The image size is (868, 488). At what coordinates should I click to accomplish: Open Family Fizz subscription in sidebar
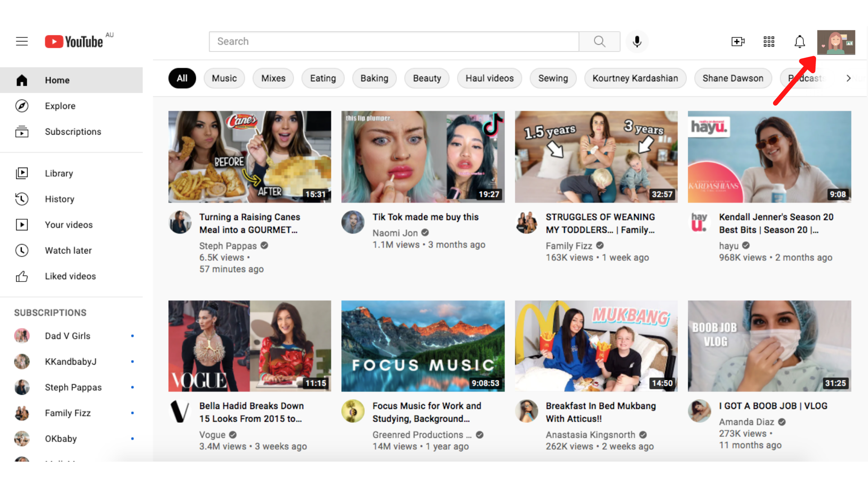71,413
